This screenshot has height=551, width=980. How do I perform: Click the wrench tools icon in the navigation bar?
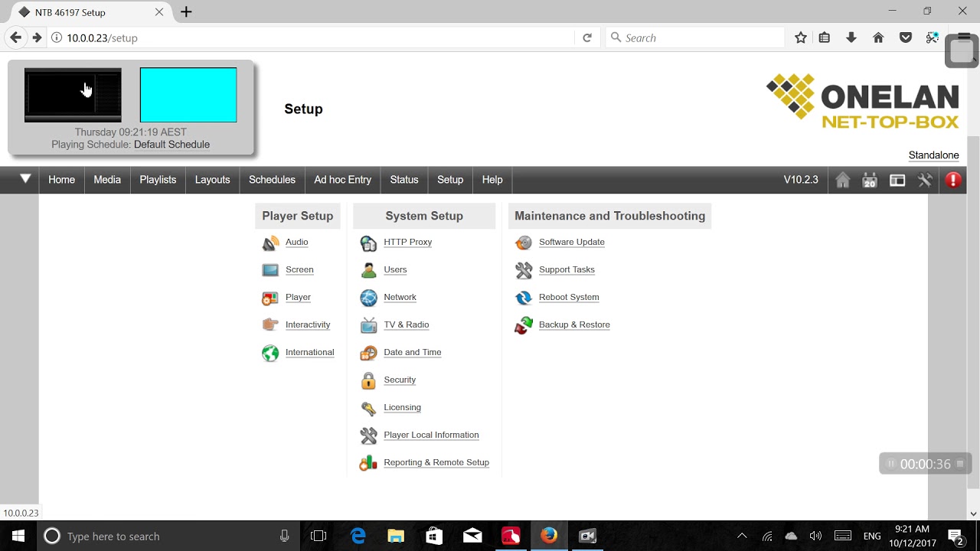[x=925, y=180]
